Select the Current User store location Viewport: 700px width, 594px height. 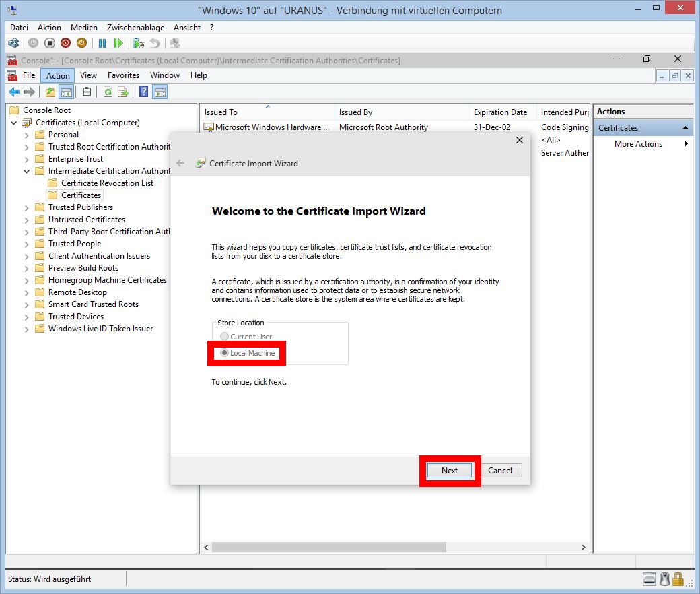coord(225,337)
